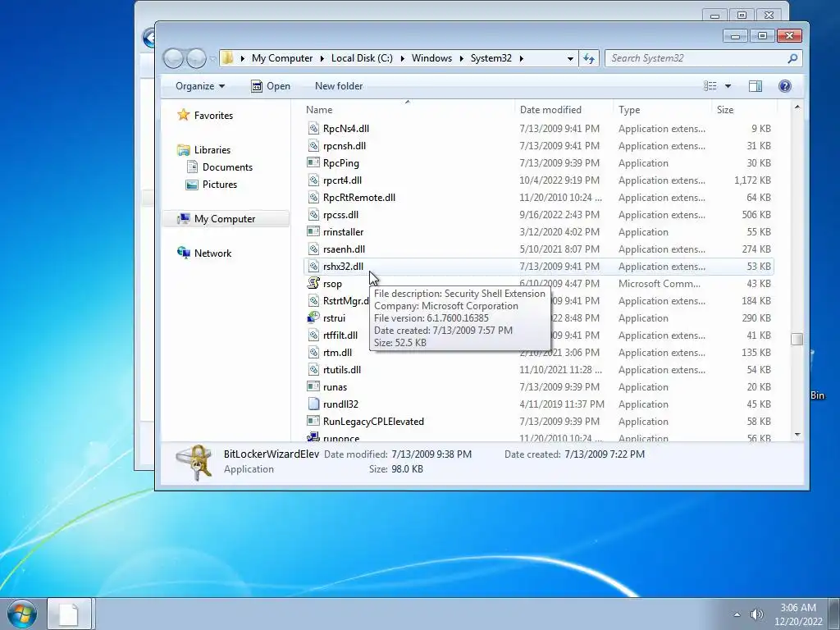Expand the address bar history dropdown

pyautogui.click(x=570, y=58)
